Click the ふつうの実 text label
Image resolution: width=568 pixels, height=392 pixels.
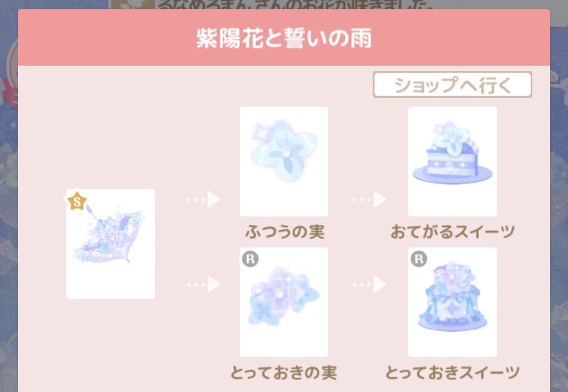(x=285, y=232)
